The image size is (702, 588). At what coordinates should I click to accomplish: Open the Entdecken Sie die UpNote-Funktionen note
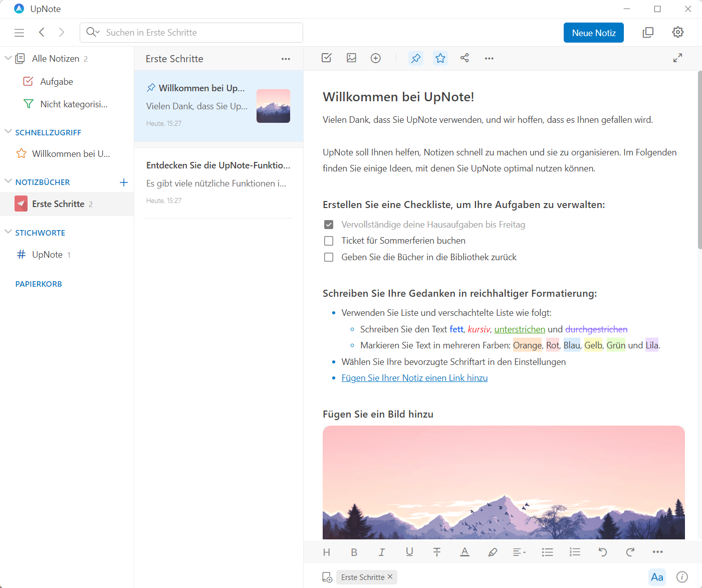tap(218, 182)
